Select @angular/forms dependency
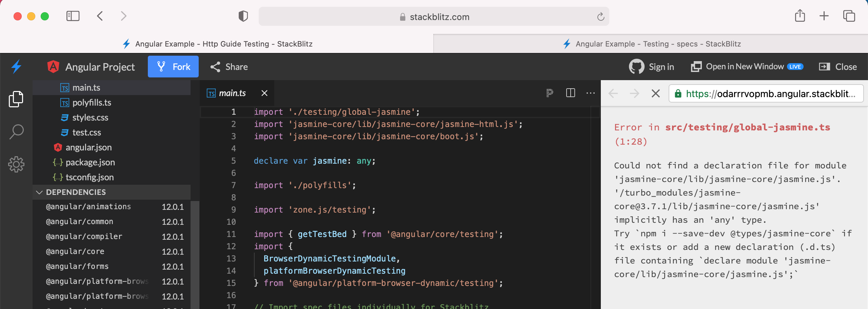The image size is (868, 309). [112, 267]
